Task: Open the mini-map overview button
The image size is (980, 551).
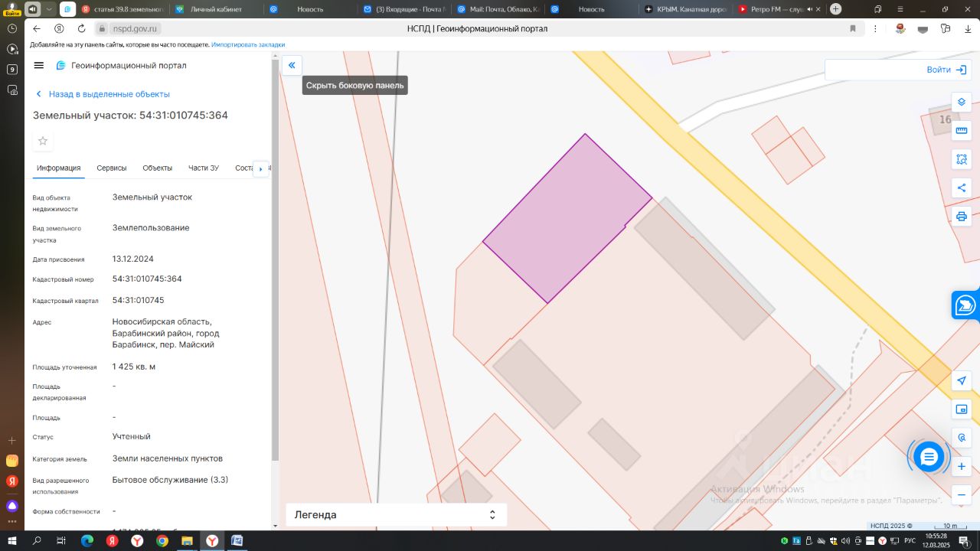Action: pos(962,409)
